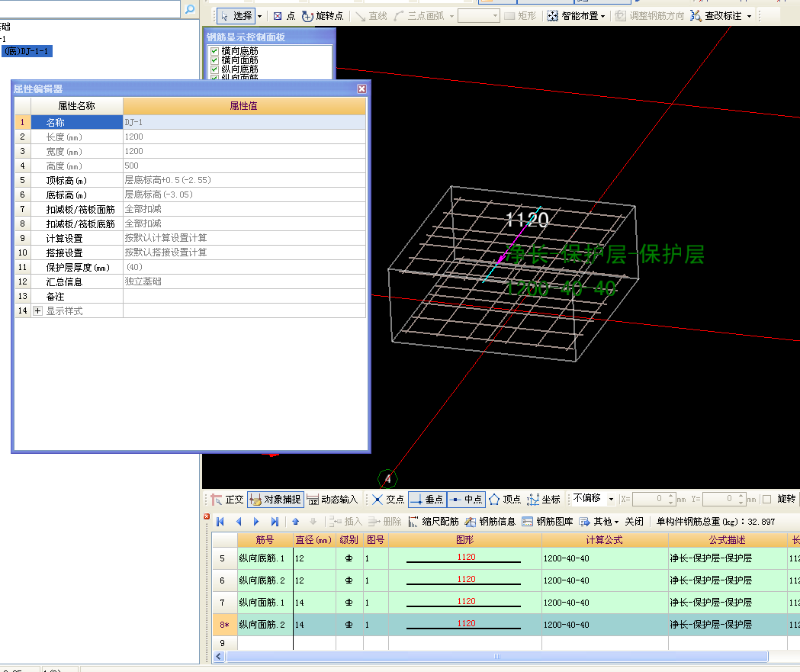Toggle 坐标 coordinate snap
800x672 pixels.
(x=544, y=500)
